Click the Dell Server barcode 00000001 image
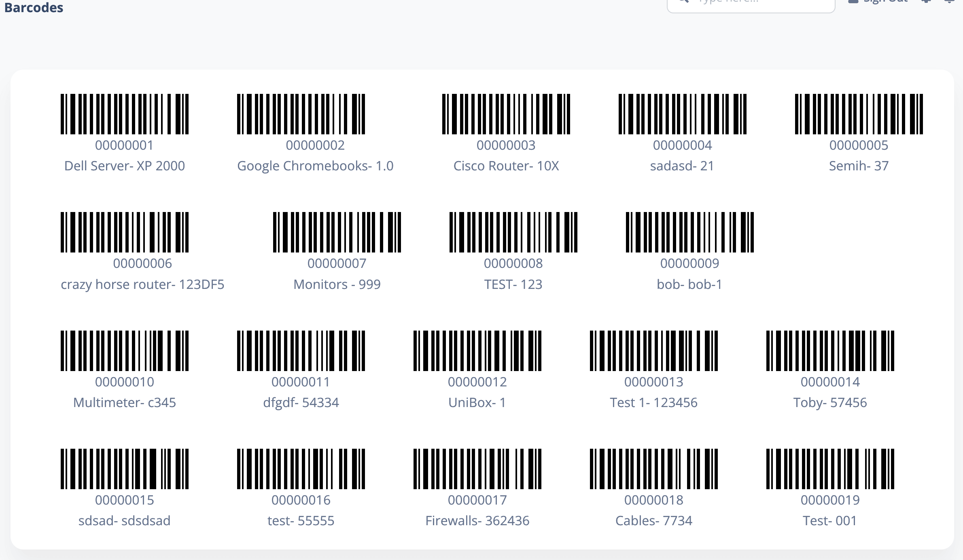 tap(125, 114)
